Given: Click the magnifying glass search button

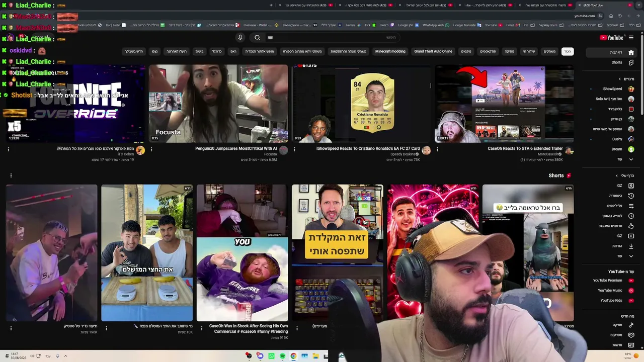Looking at the screenshot, I should [x=257, y=37].
